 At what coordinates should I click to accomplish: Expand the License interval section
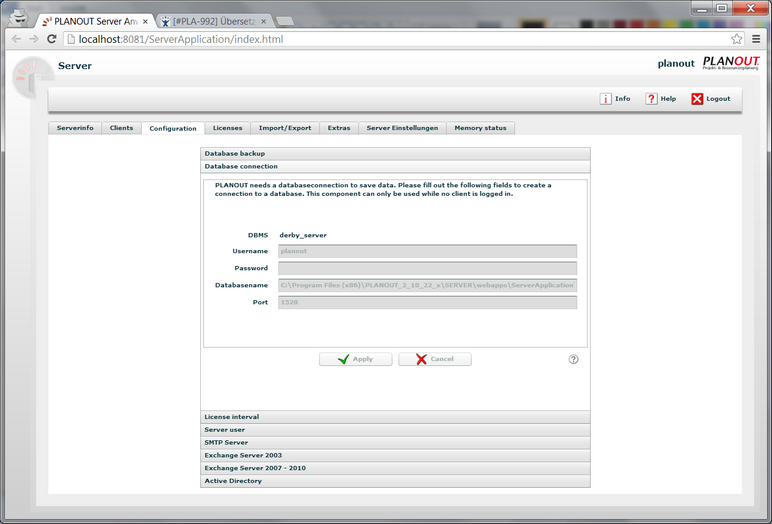[x=395, y=417]
